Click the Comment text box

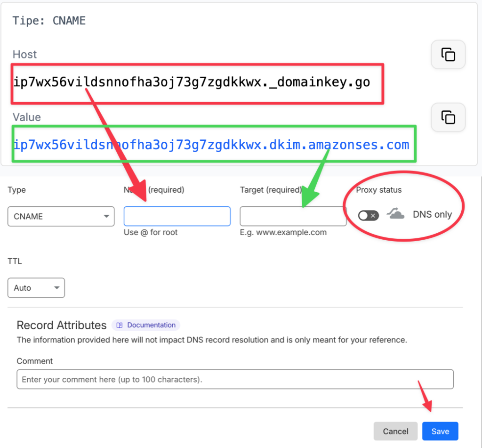pyautogui.click(x=235, y=379)
